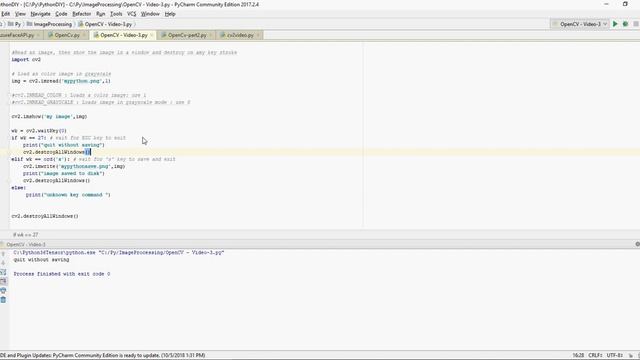Click the lock icon in status bar

[x=631, y=356]
